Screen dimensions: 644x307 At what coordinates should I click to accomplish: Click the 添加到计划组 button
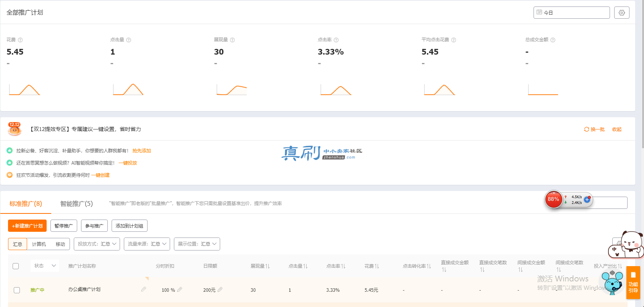click(130, 226)
